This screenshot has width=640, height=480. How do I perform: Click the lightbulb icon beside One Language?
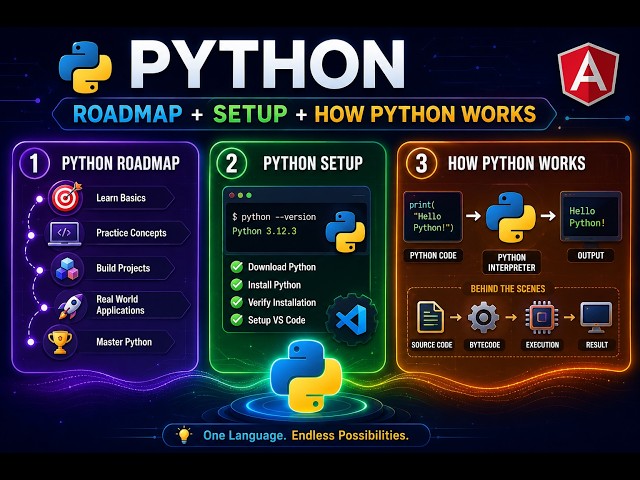[x=184, y=434]
